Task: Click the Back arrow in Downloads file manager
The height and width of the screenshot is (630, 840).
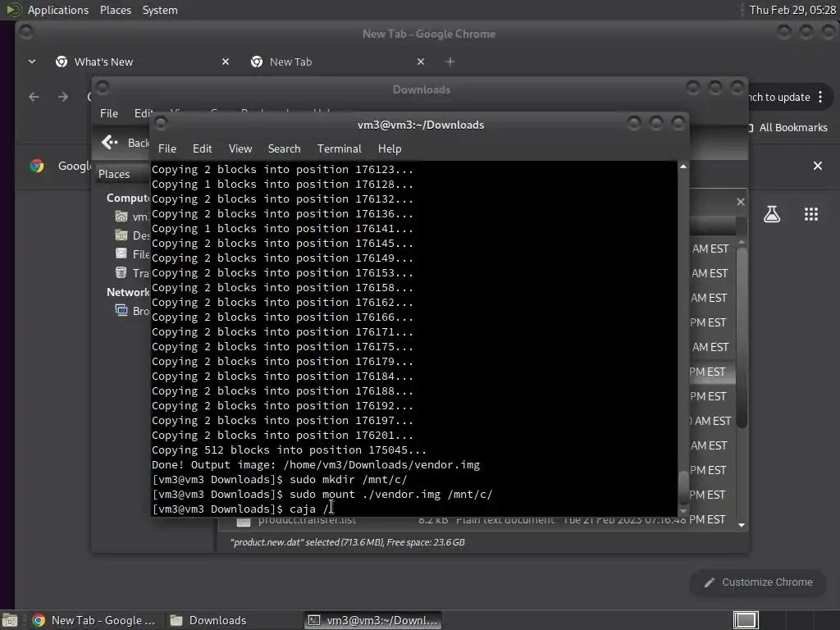Action: [x=109, y=142]
